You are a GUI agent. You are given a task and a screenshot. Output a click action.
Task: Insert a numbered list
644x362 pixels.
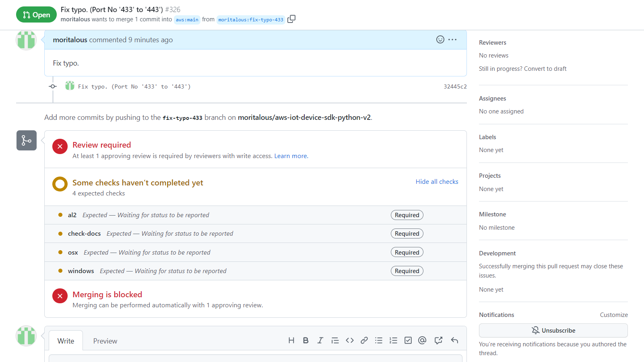tap(393, 340)
